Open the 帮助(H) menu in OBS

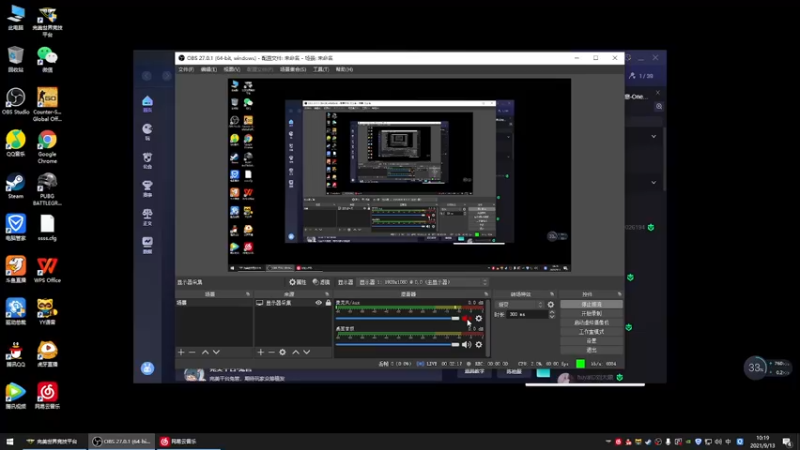coord(344,69)
